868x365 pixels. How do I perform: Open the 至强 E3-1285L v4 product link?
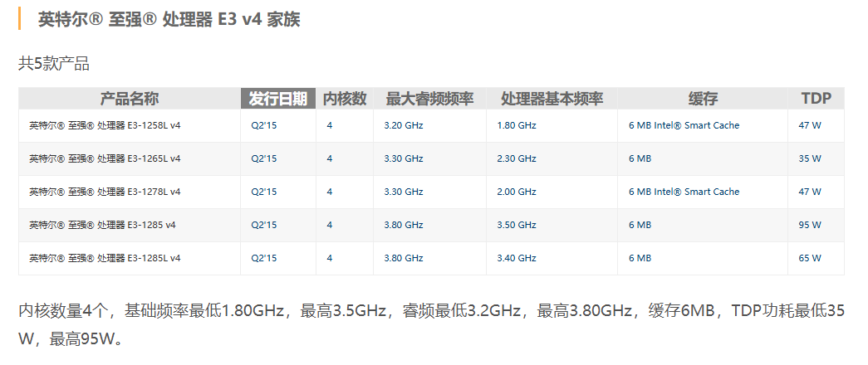pyautogui.click(x=105, y=258)
